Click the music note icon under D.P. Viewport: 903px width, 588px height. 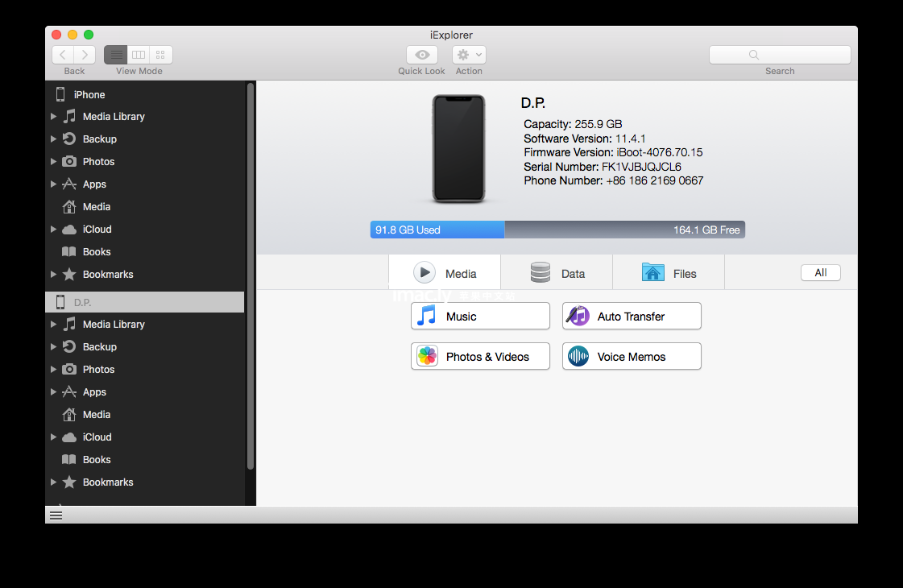(x=69, y=325)
